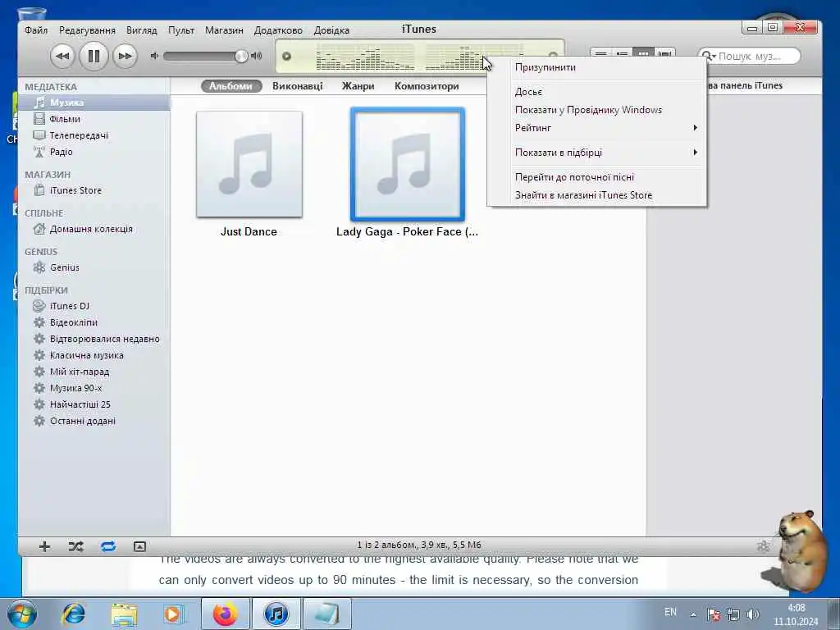Skip to the next track
The height and width of the screenshot is (630, 840).
coord(125,56)
